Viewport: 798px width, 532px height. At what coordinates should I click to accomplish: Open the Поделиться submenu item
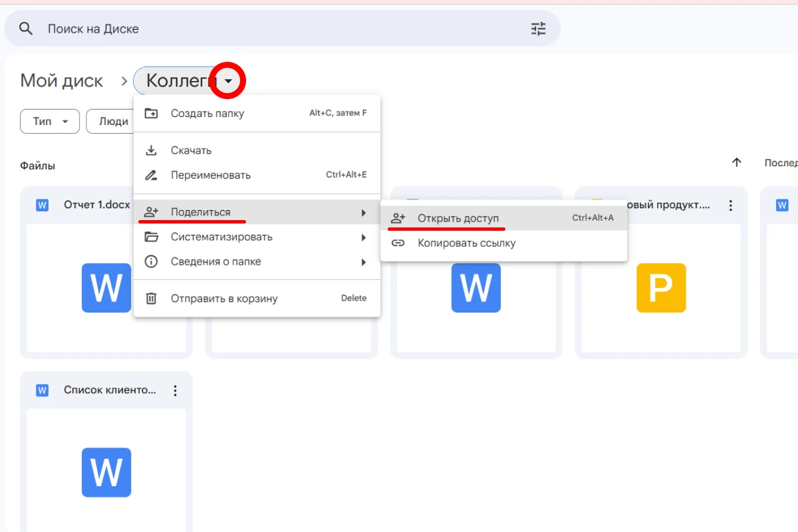[257, 212]
